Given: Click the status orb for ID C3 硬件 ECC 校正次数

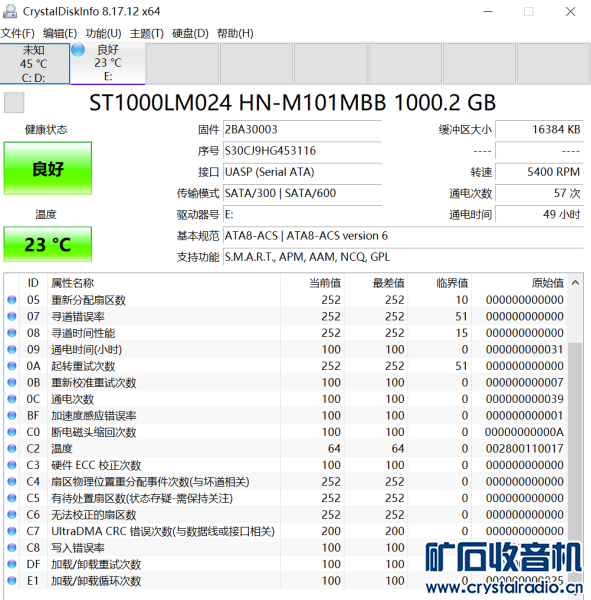Looking at the screenshot, I should [12, 465].
